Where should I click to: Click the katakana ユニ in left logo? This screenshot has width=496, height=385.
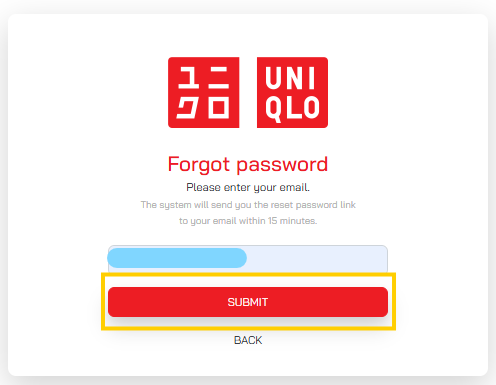click(x=204, y=78)
